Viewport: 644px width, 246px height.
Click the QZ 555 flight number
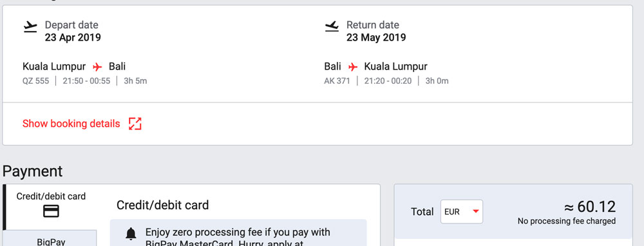[x=35, y=81]
